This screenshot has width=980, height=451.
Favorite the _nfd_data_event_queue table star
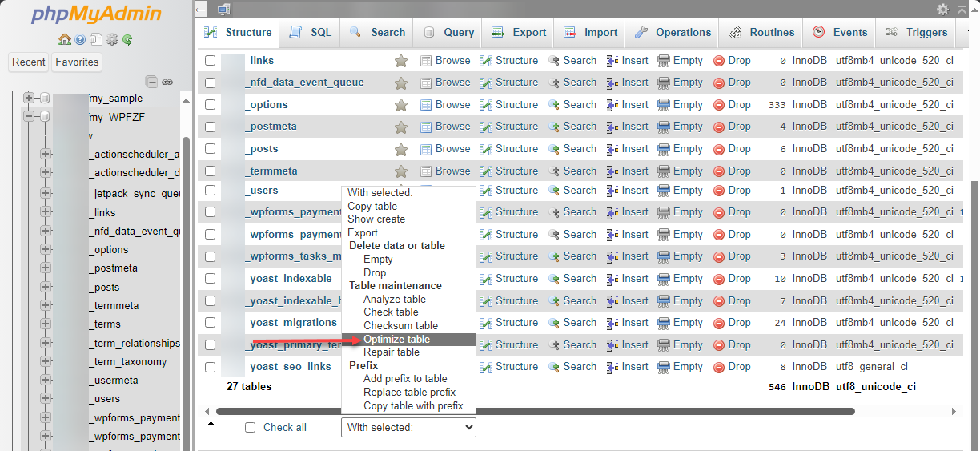[401, 83]
